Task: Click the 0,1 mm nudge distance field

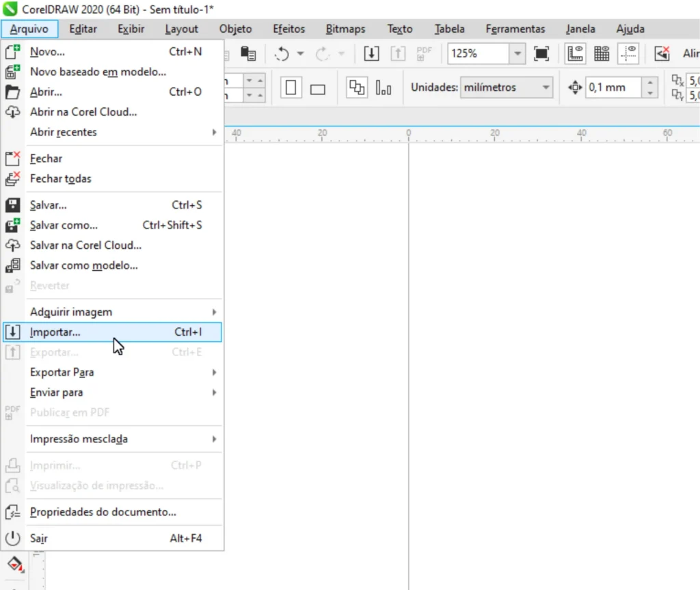Action: [x=614, y=88]
